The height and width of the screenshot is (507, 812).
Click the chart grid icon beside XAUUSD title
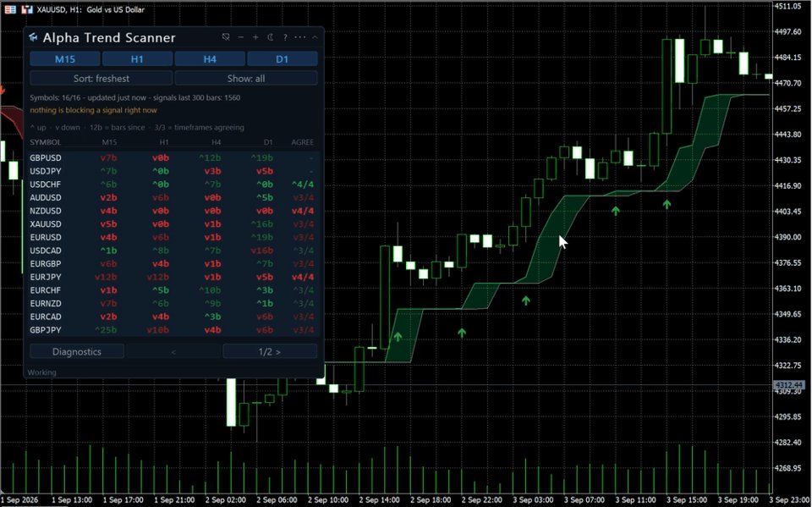point(10,9)
